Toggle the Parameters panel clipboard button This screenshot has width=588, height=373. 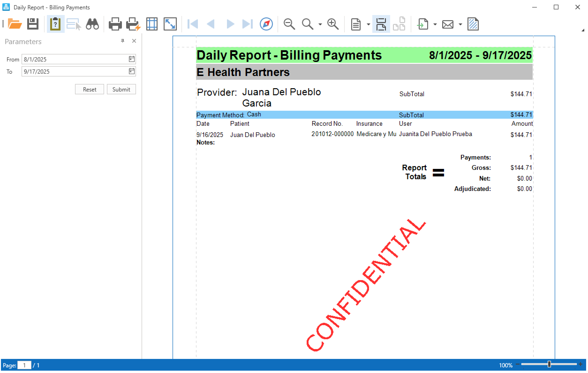(55, 24)
